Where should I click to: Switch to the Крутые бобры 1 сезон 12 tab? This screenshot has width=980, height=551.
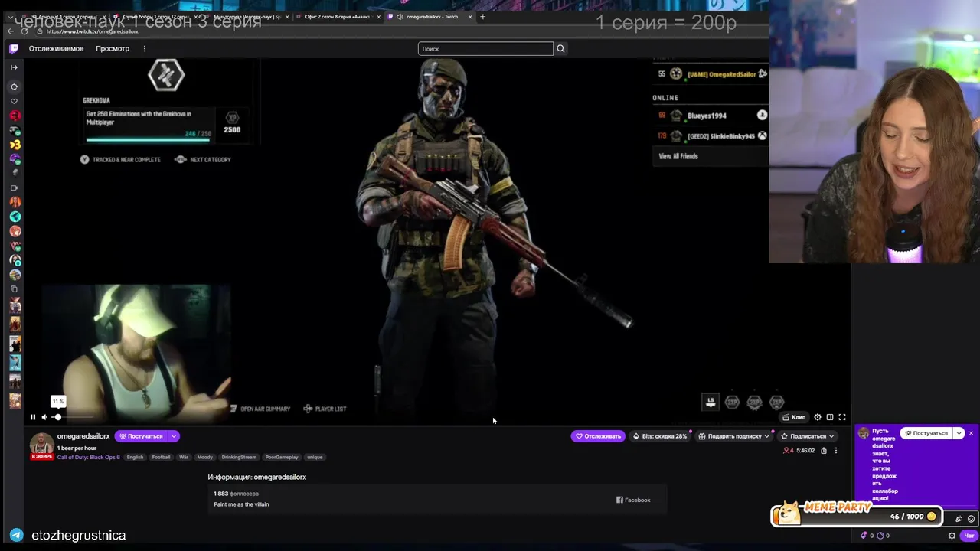[x=154, y=17]
